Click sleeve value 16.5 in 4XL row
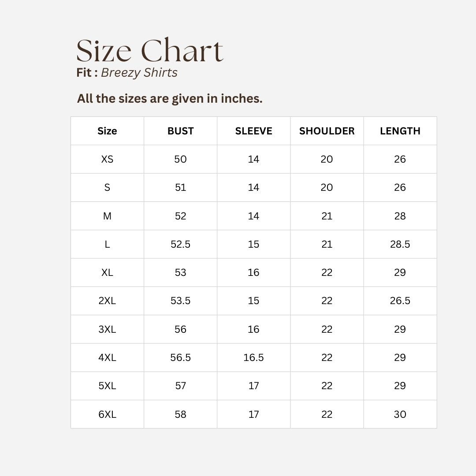This screenshot has height=476, width=476. tap(253, 357)
